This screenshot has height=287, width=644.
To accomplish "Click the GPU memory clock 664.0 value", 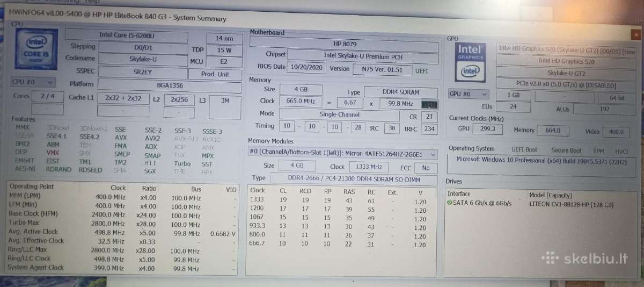I will click(x=552, y=130).
